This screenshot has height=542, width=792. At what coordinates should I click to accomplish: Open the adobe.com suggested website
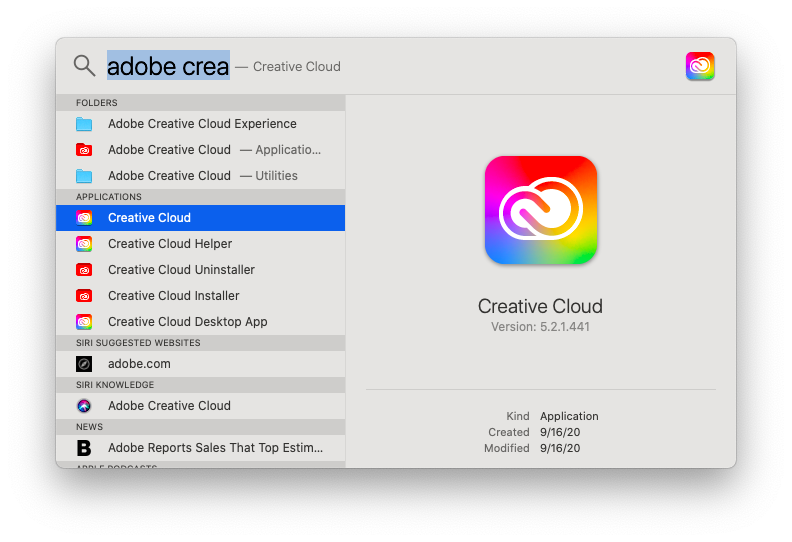[139, 364]
